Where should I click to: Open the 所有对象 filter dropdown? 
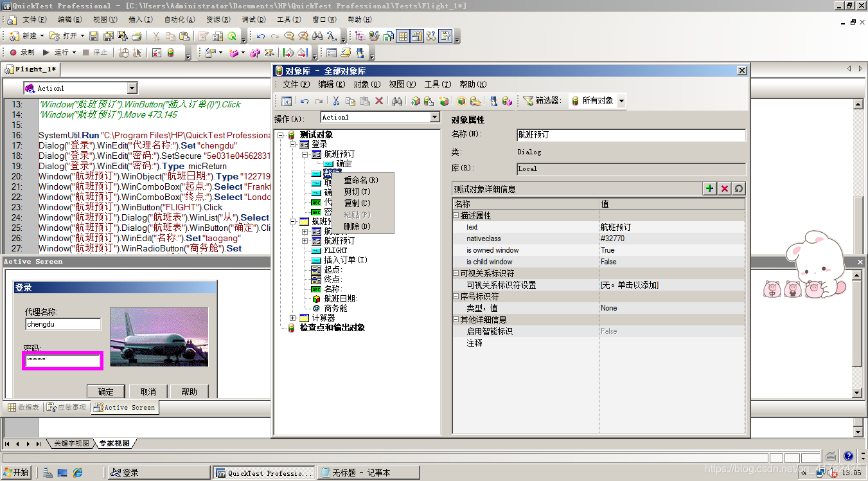621,101
